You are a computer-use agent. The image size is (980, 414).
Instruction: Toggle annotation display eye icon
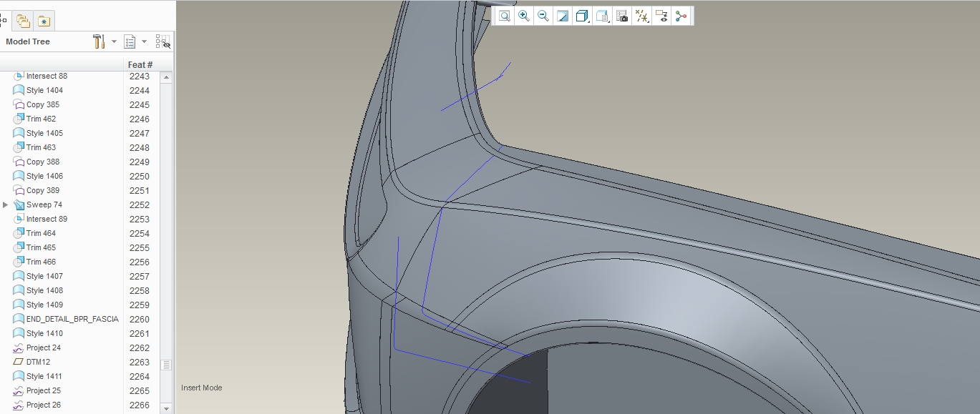661,16
